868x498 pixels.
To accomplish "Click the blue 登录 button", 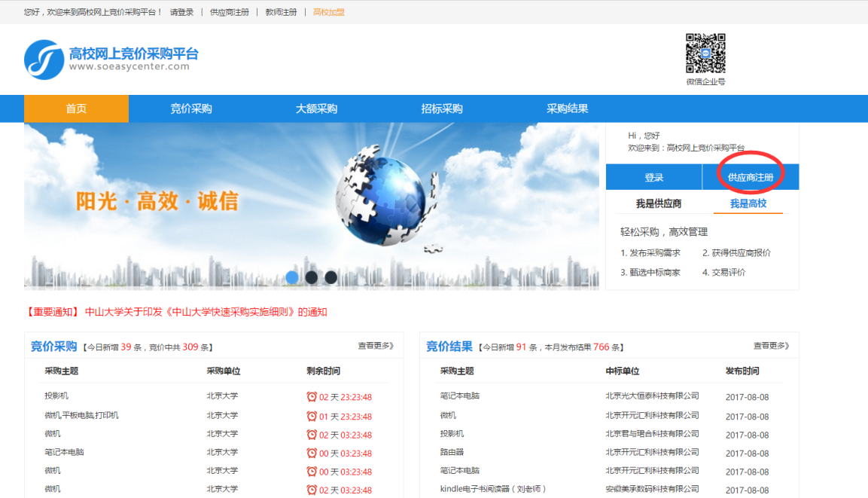I will (653, 177).
